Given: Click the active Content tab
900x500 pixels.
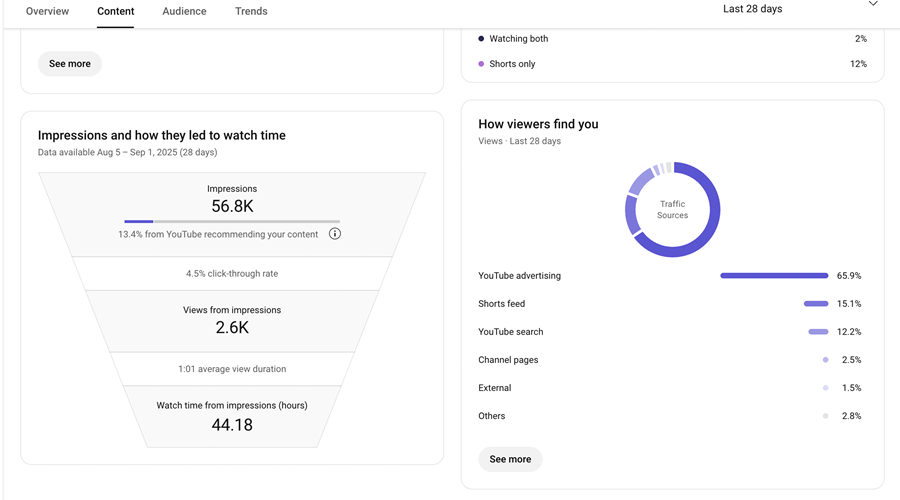Looking at the screenshot, I should point(116,12).
